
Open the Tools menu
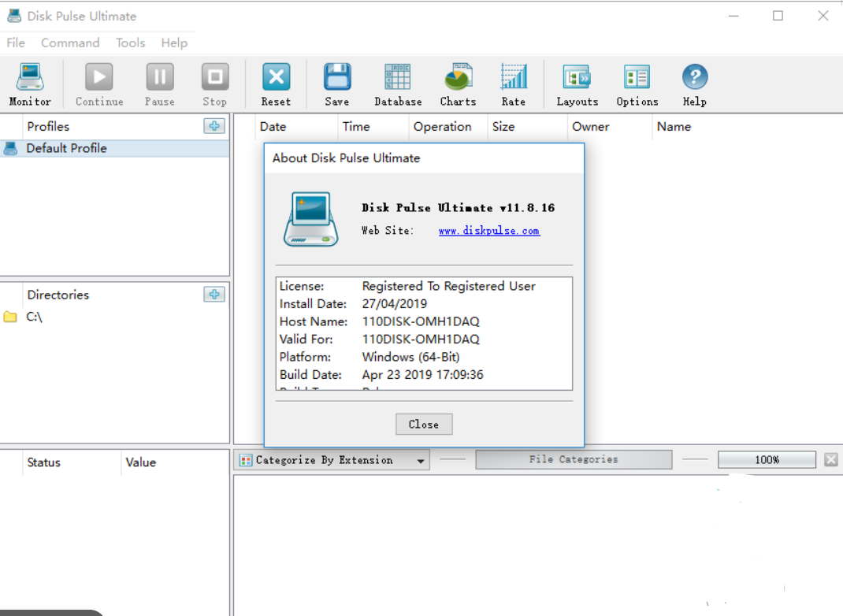coord(130,43)
